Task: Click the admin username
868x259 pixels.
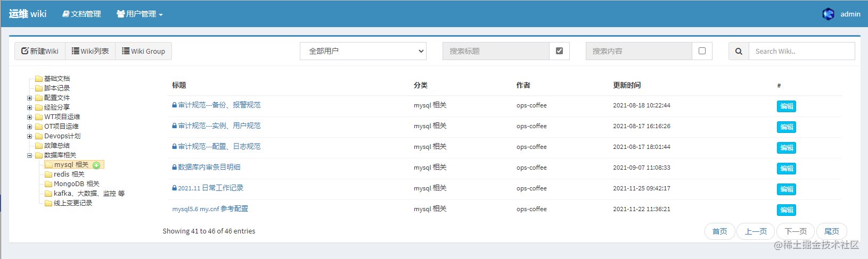Action: pos(850,14)
